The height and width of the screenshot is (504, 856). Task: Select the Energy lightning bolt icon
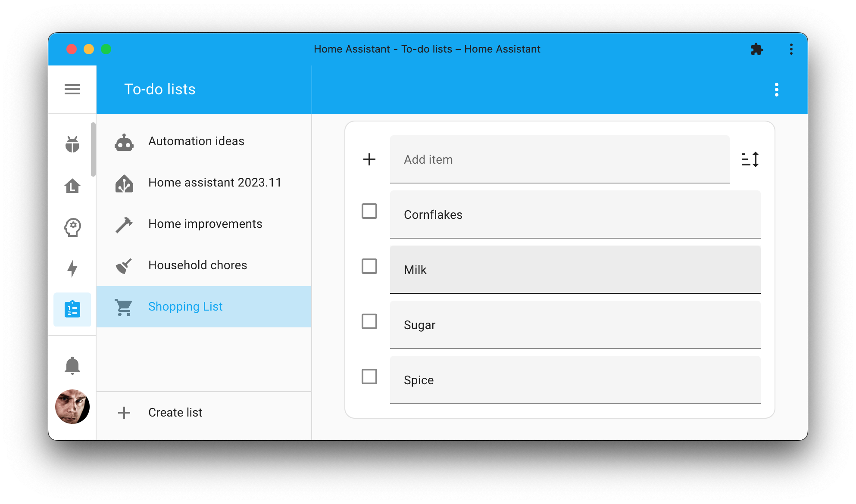click(72, 268)
